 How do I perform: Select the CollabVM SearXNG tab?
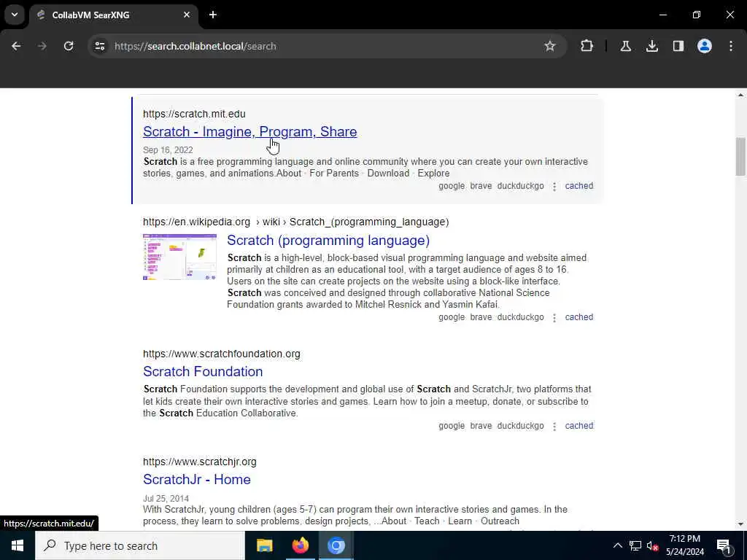tap(113, 15)
